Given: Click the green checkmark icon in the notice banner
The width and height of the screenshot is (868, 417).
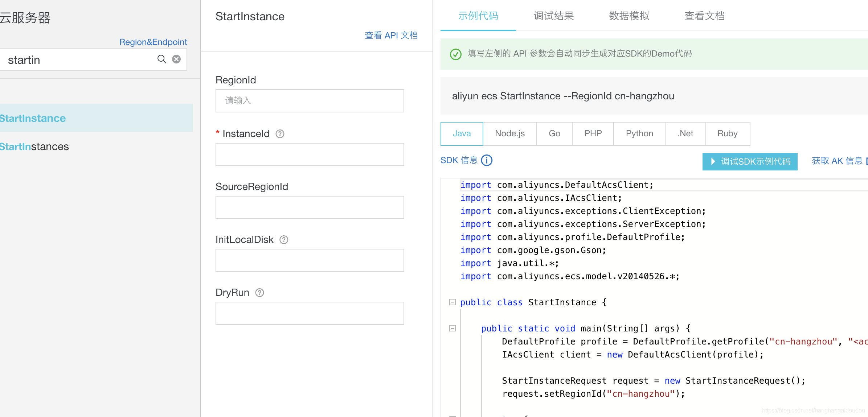Looking at the screenshot, I should click(x=455, y=54).
